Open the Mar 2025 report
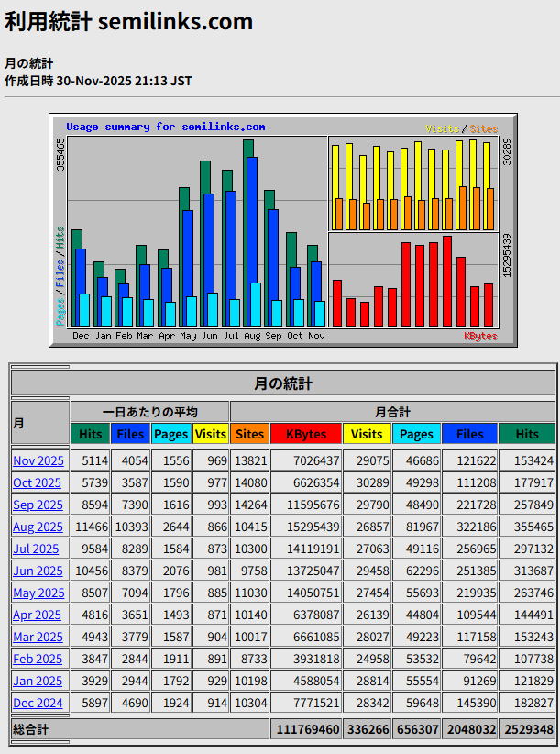Image resolution: width=560 pixels, height=754 pixels. point(38,637)
